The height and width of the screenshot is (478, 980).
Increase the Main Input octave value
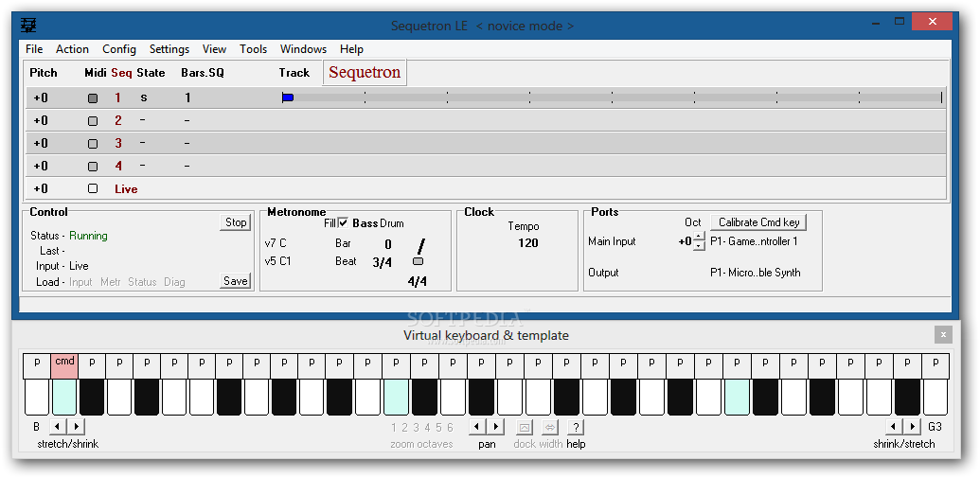[700, 237]
